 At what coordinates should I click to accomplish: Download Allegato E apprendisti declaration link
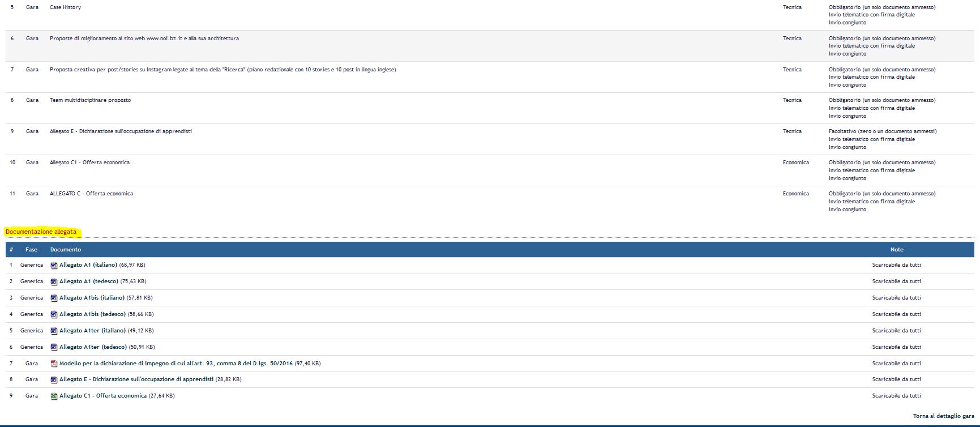tap(136, 379)
